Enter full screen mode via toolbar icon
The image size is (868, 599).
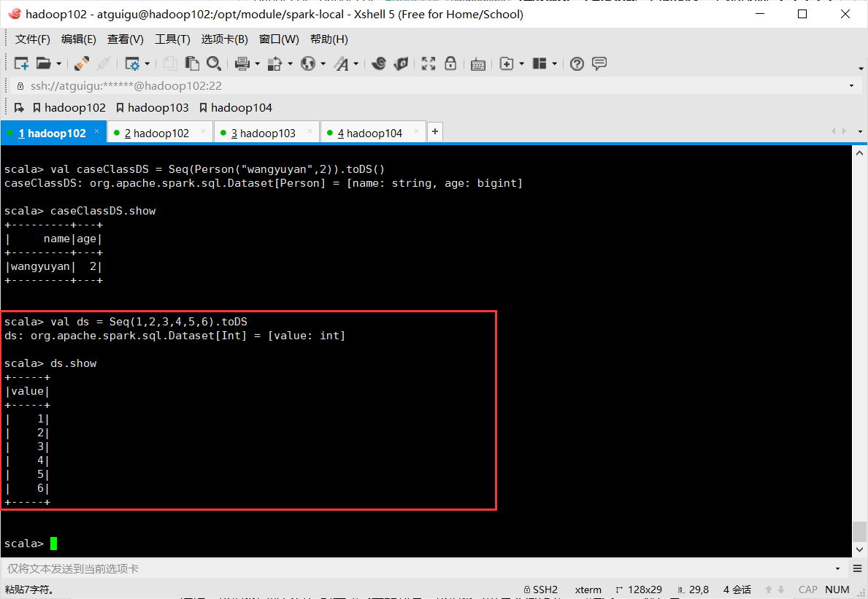[x=428, y=63]
